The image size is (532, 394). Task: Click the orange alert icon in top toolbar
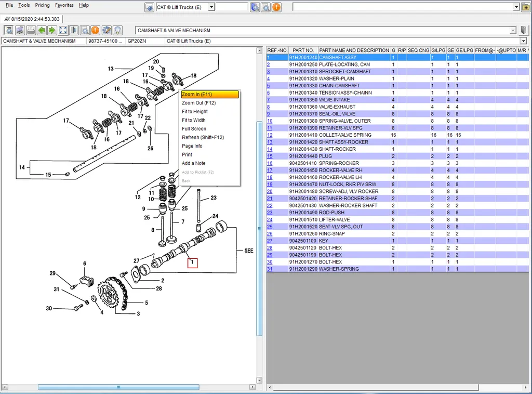[x=276, y=7]
